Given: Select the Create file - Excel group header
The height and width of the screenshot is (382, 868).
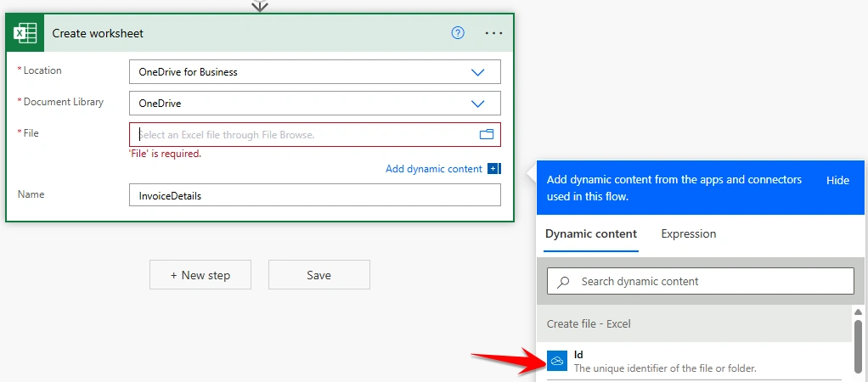Looking at the screenshot, I should [694, 323].
